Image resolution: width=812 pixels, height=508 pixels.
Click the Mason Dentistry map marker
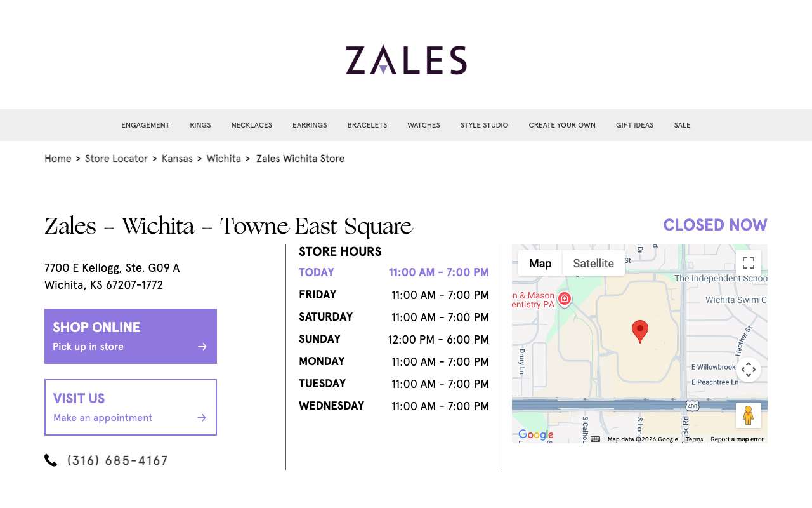tap(564, 298)
